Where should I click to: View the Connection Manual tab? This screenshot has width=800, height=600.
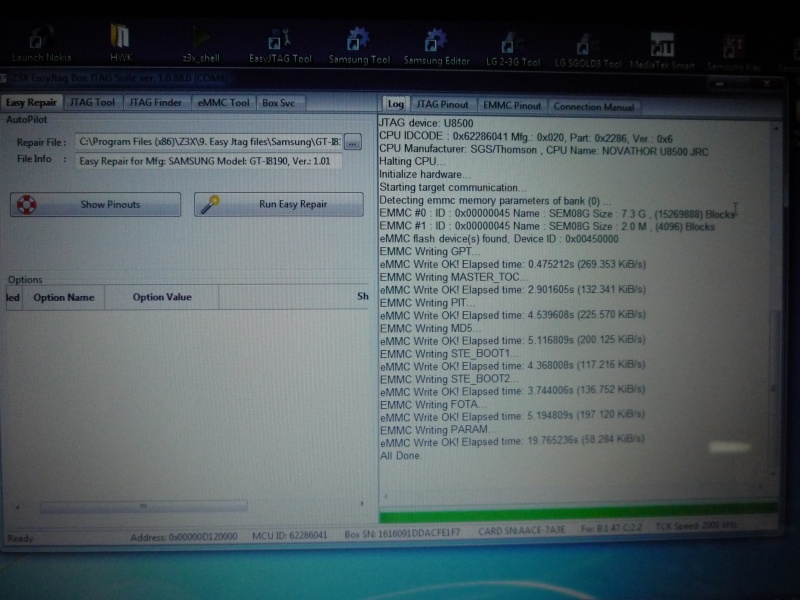593,107
